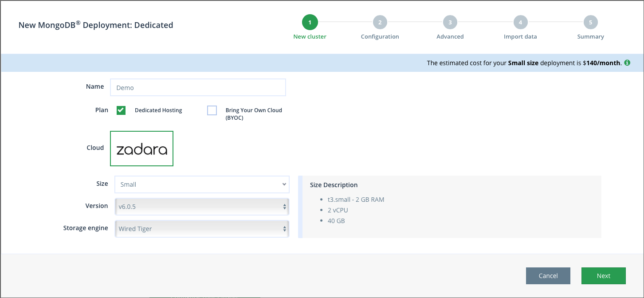644x298 pixels.
Task: Enable the Bring Your Own Cloud checkbox
Action: point(212,110)
